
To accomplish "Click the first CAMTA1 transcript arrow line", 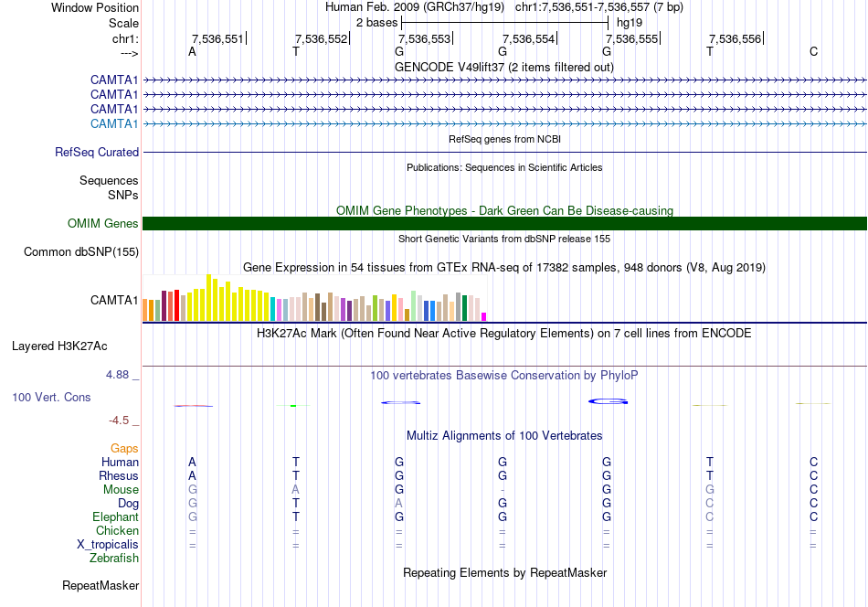I will [504, 80].
